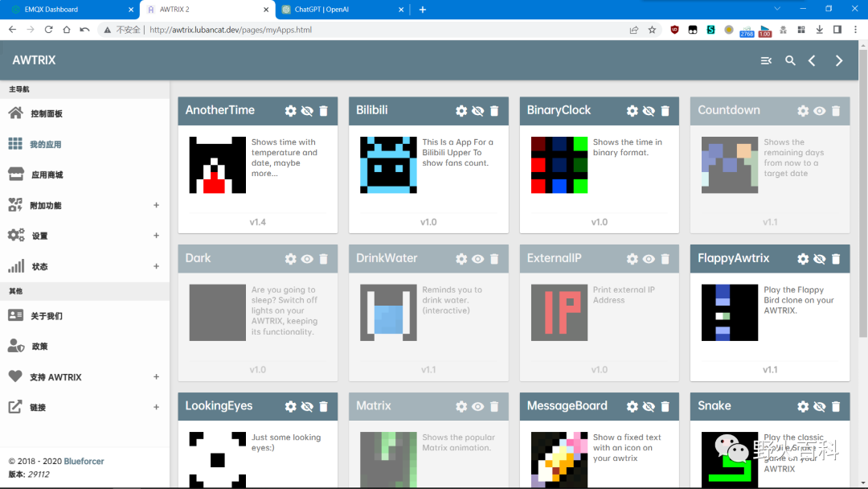This screenshot has width=868, height=489.
Task: Delete the Dark app
Action: click(324, 259)
